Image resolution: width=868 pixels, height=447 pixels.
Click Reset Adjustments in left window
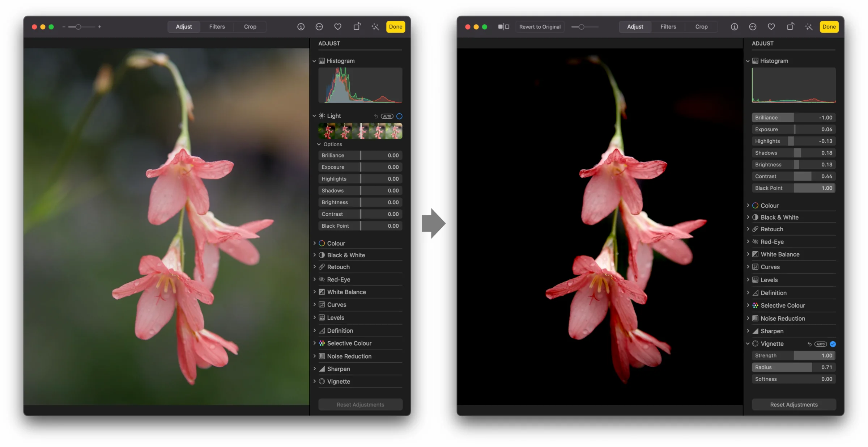pyautogui.click(x=360, y=405)
